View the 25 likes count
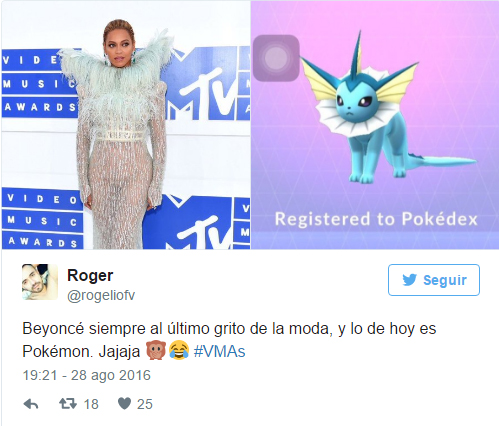Image resolution: width=499 pixels, height=426 pixels. 145,404
